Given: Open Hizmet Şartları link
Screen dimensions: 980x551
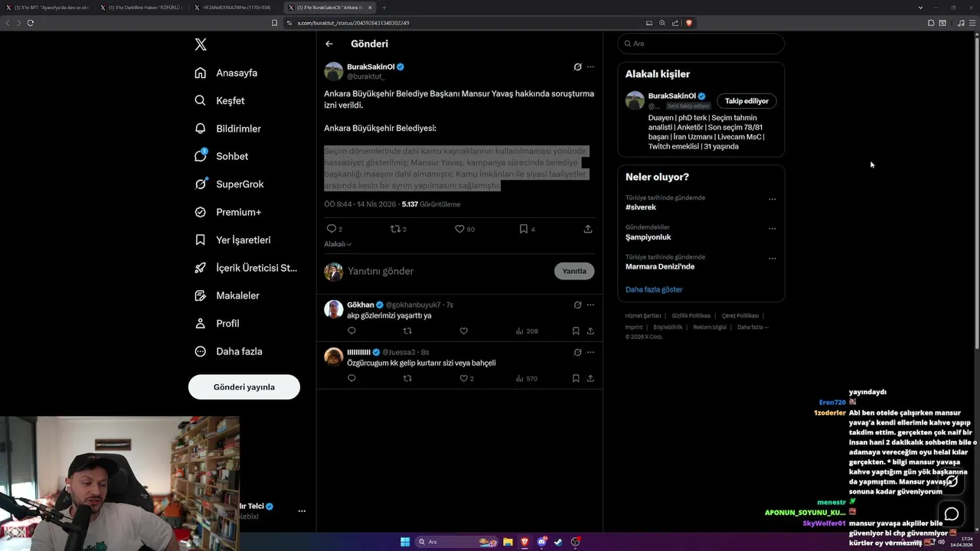Looking at the screenshot, I should pos(643,316).
